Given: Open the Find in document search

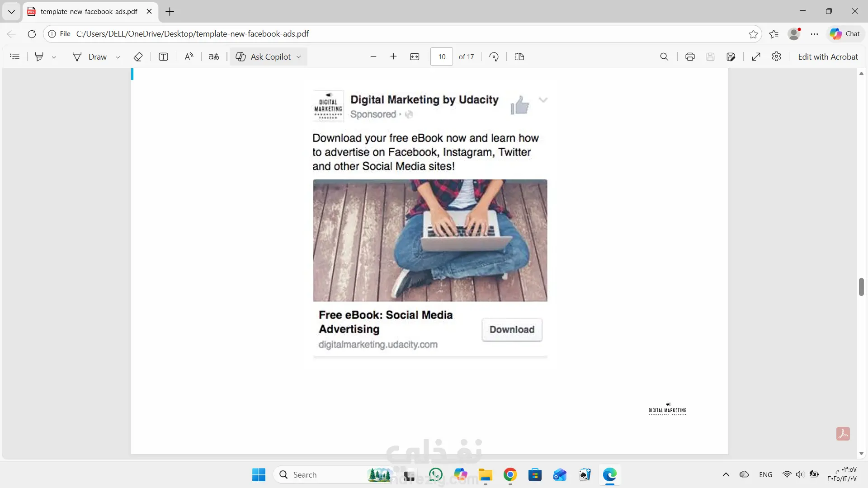Looking at the screenshot, I should pos(664,57).
